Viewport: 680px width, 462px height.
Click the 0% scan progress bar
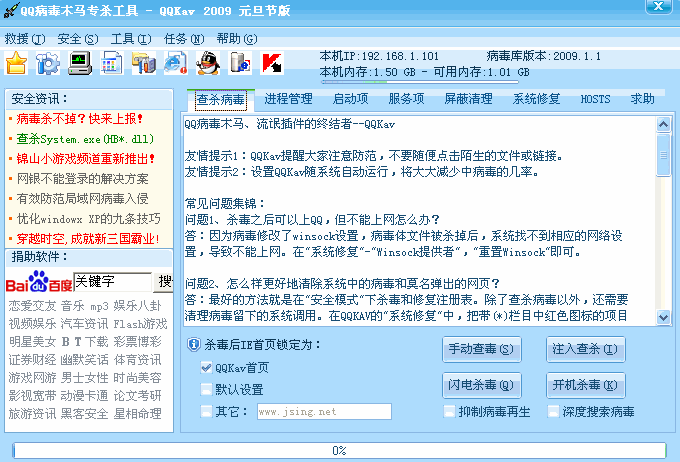pyautogui.click(x=339, y=451)
